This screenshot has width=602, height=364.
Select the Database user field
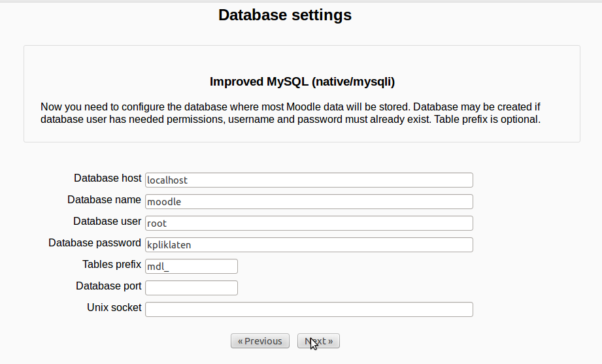[x=309, y=223]
